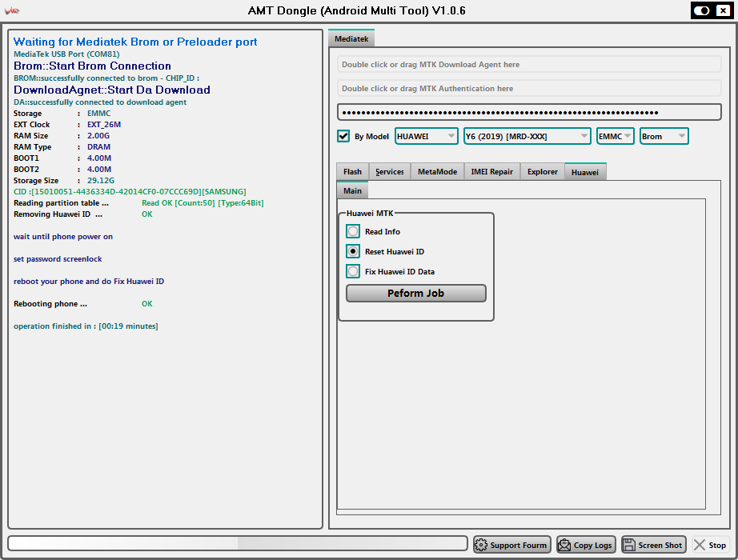Image resolution: width=738 pixels, height=560 pixels.
Task: Choose the Fix Huawei ID Data option
Action: click(x=353, y=271)
